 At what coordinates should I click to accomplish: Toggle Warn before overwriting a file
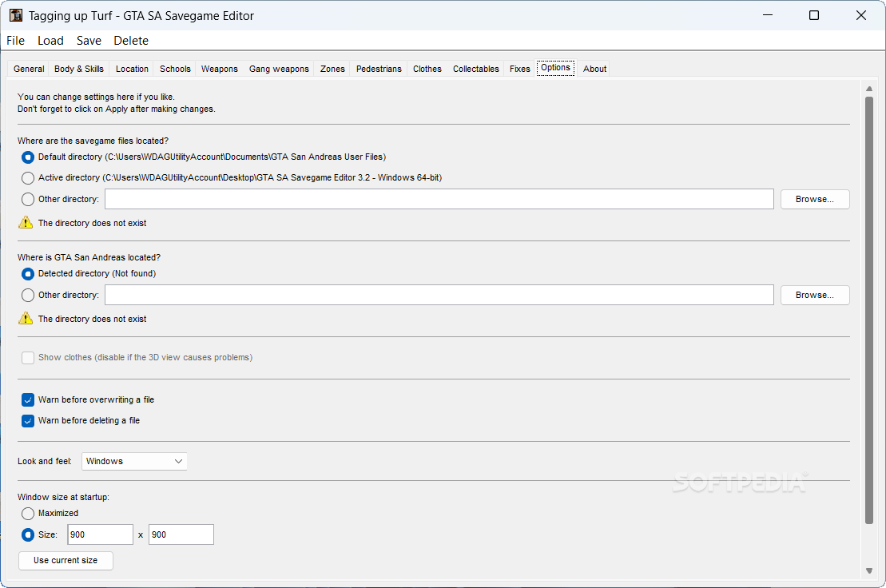28,400
